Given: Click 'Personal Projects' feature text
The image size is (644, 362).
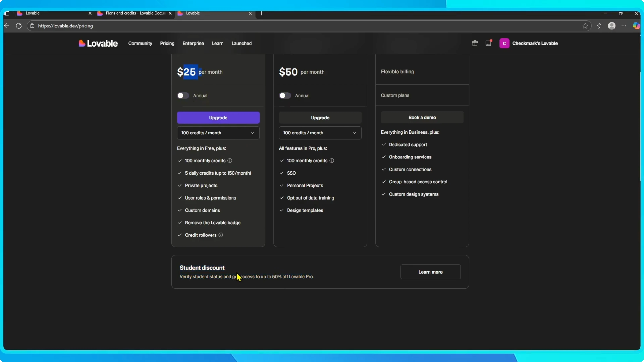Looking at the screenshot, I should tap(305, 185).
